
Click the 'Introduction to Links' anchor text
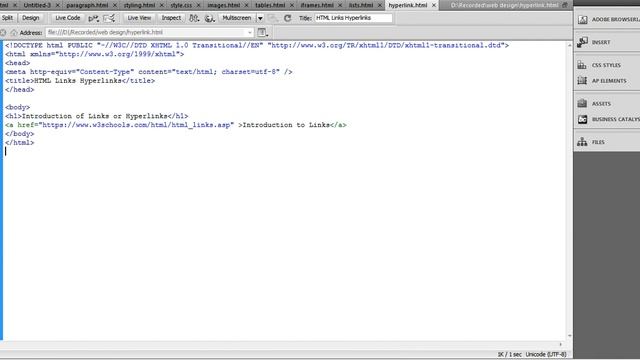tap(286, 125)
